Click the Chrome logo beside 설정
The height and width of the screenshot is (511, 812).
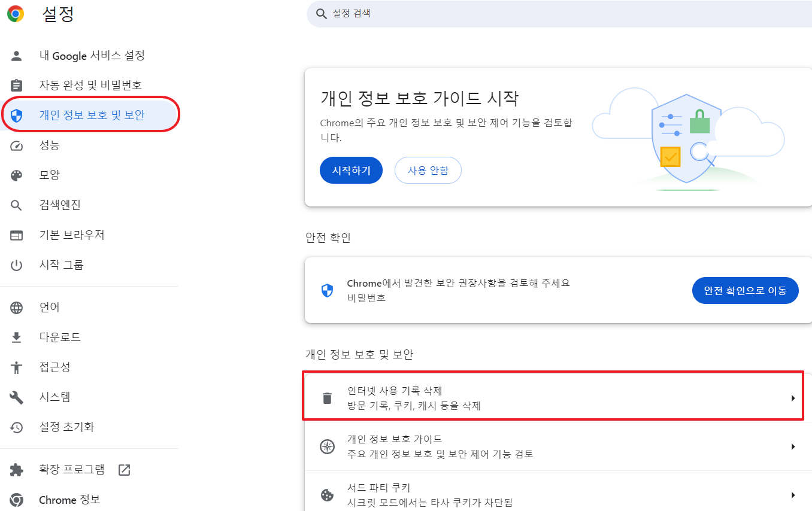15,14
